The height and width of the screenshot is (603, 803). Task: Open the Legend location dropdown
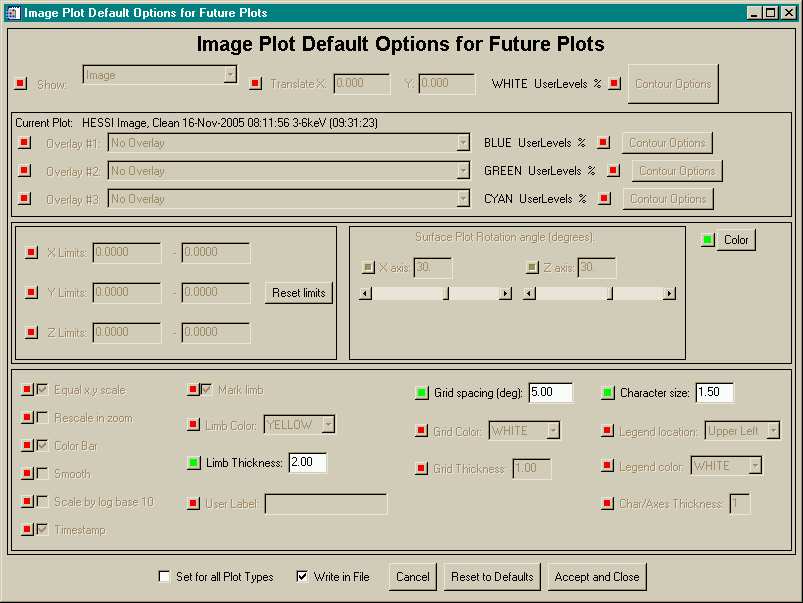771,431
